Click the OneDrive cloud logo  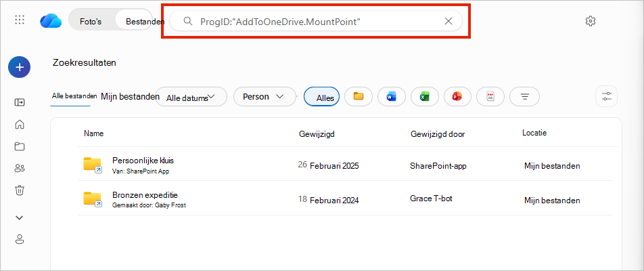51,20
